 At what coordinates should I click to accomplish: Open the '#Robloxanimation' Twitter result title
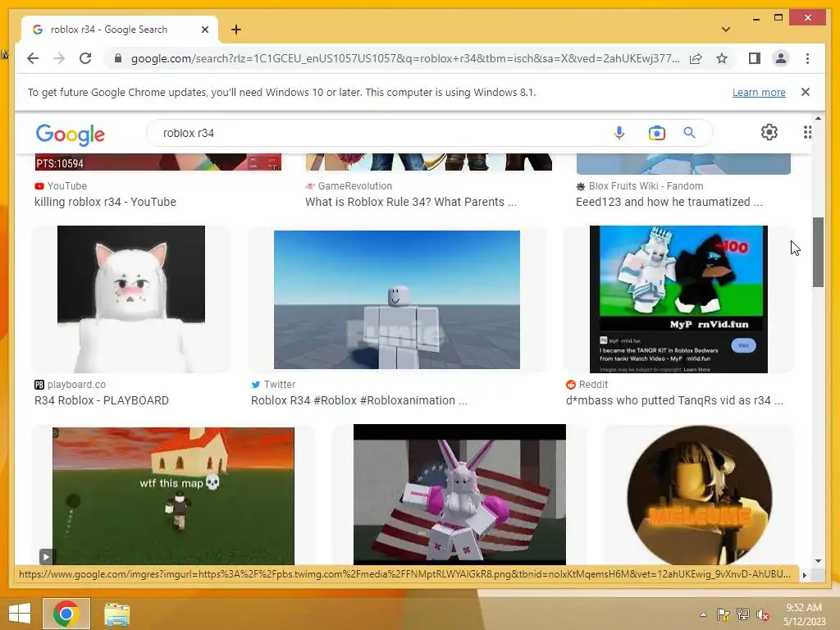point(359,400)
